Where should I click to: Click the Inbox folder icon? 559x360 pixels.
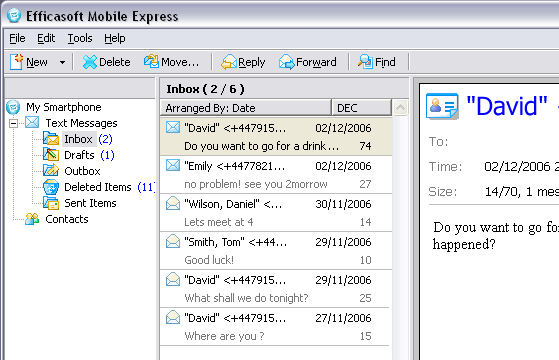[x=51, y=139]
